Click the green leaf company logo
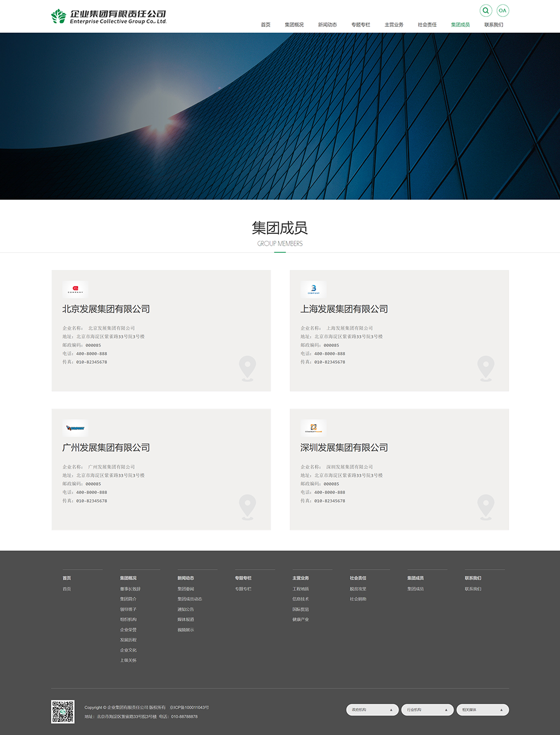This screenshot has height=735, width=560. (x=59, y=16)
